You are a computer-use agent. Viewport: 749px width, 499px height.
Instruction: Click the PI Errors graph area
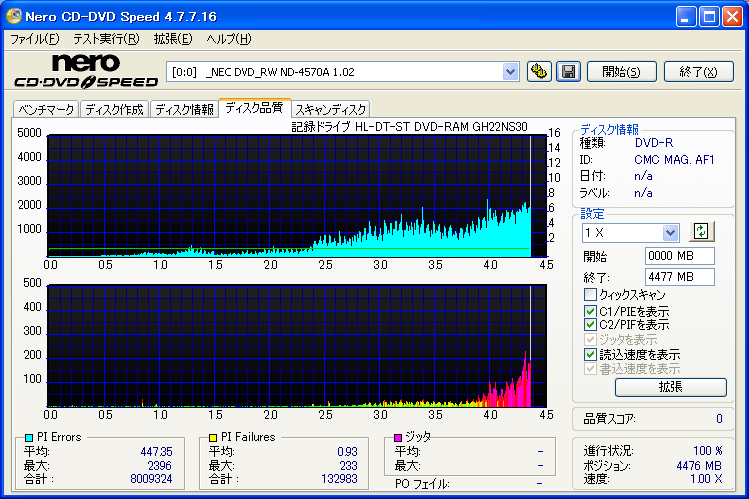coord(297,196)
